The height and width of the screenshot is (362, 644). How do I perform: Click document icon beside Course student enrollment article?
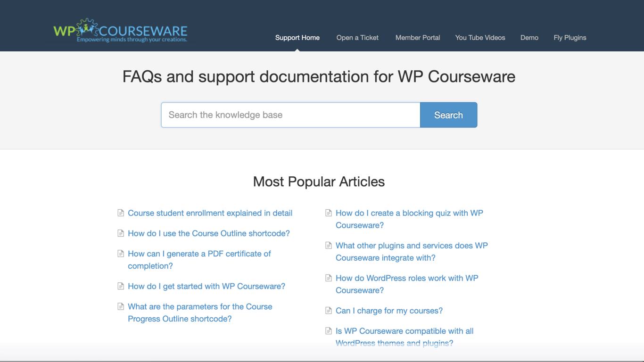121,213
